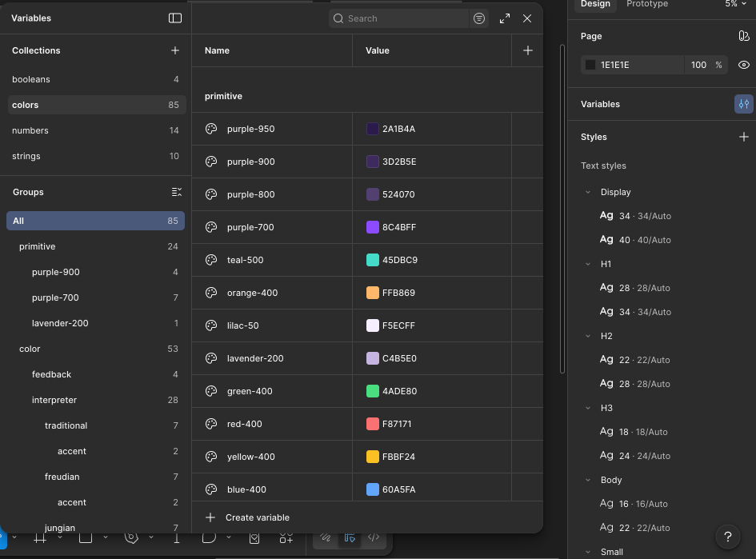
Task: Open the zoom percentage dropdown
Action: click(735, 4)
